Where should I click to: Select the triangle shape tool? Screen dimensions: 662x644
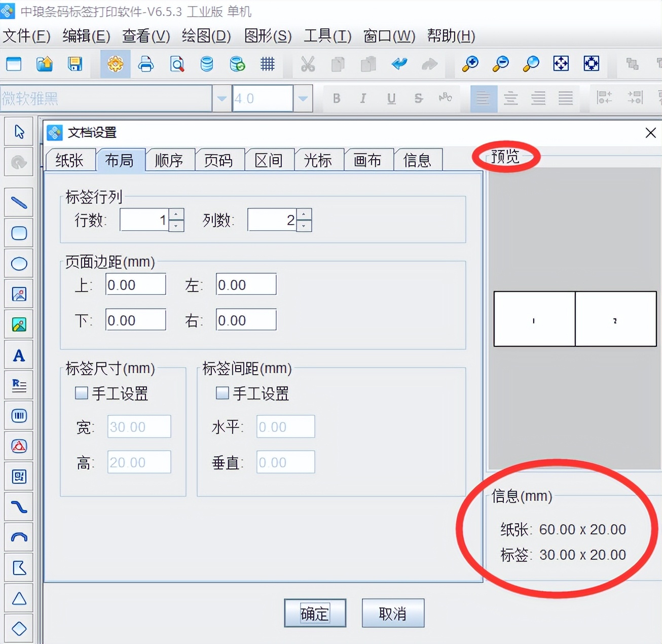point(19,598)
